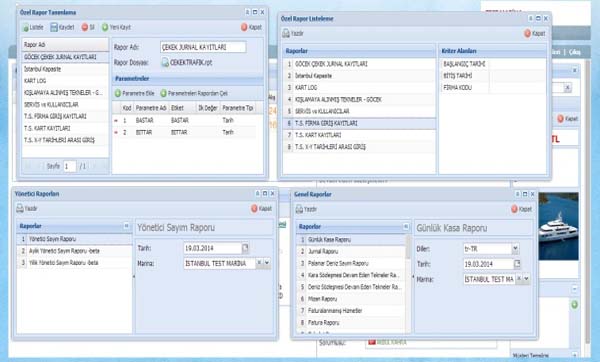Click Kaydet save button in Özel Rapor Tanımlama
The height and width of the screenshot is (362, 600).
pos(62,27)
